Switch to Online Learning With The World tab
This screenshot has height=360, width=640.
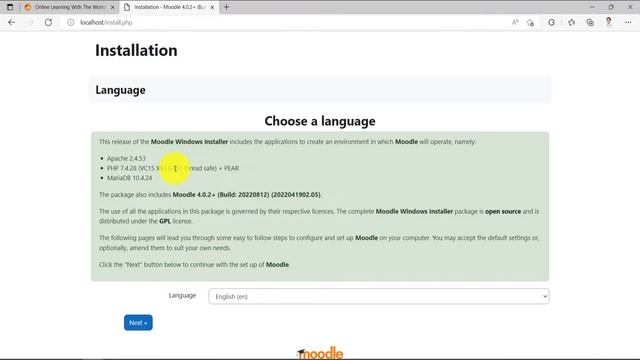click(x=69, y=7)
